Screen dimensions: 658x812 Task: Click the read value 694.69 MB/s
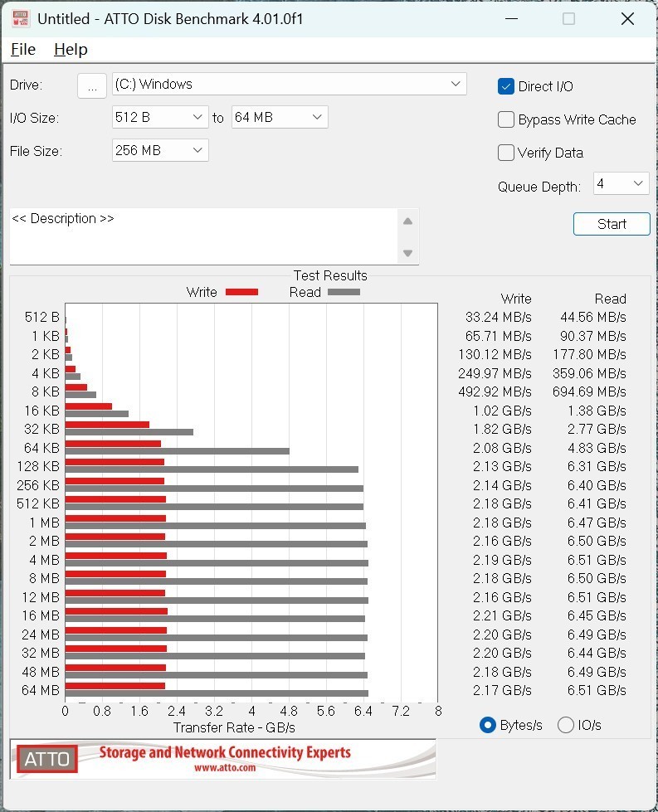589,391
